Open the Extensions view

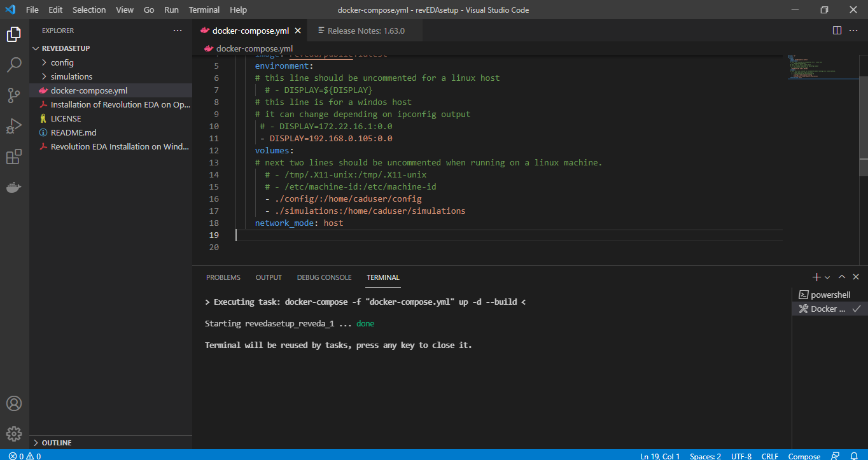point(13,157)
